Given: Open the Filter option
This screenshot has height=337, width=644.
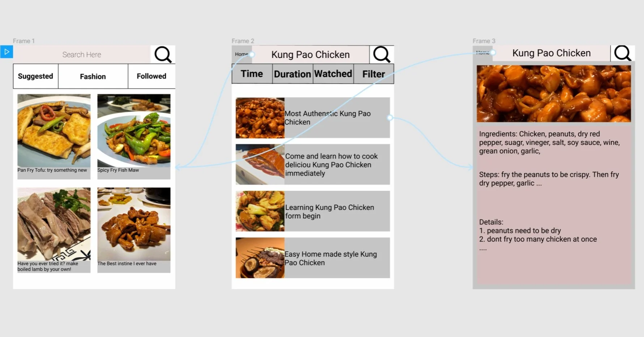Looking at the screenshot, I should (374, 74).
